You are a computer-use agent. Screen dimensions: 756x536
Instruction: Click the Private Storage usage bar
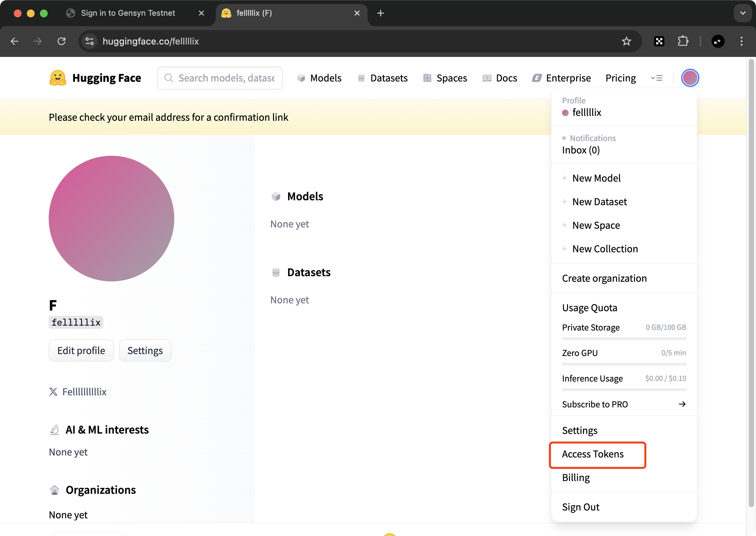click(x=624, y=339)
